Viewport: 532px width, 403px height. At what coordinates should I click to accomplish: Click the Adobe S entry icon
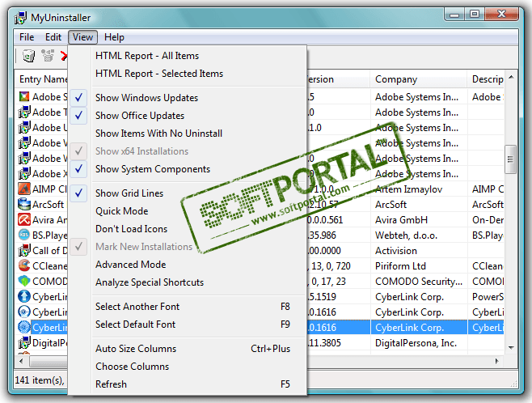point(24,97)
